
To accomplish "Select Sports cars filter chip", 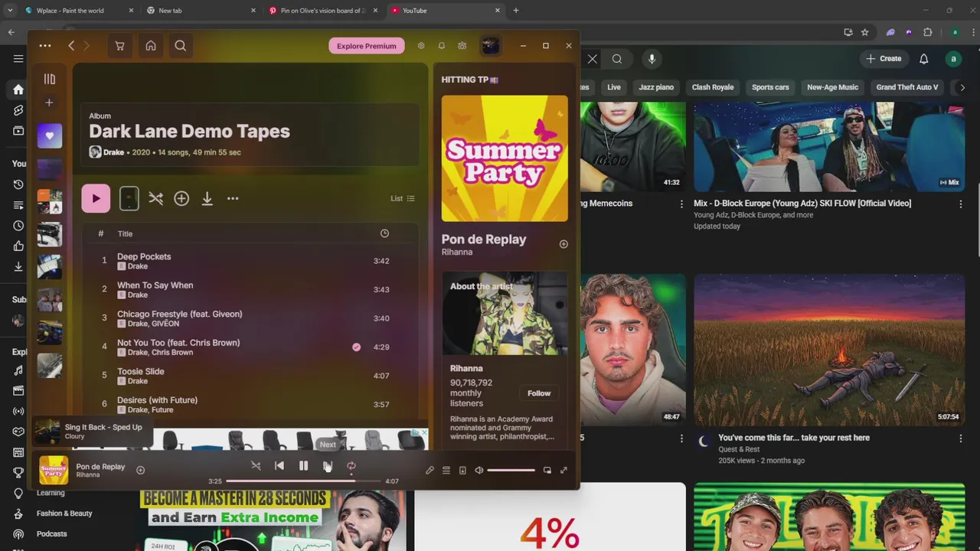I will click(770, 87).
